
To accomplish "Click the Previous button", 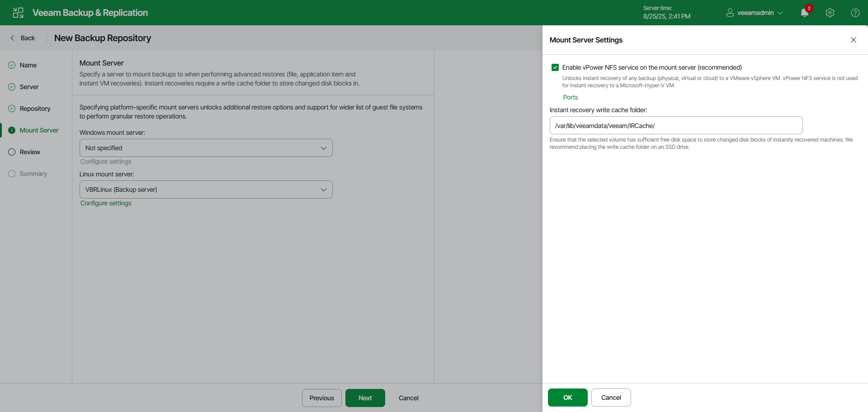I will [x=322, y=398].
